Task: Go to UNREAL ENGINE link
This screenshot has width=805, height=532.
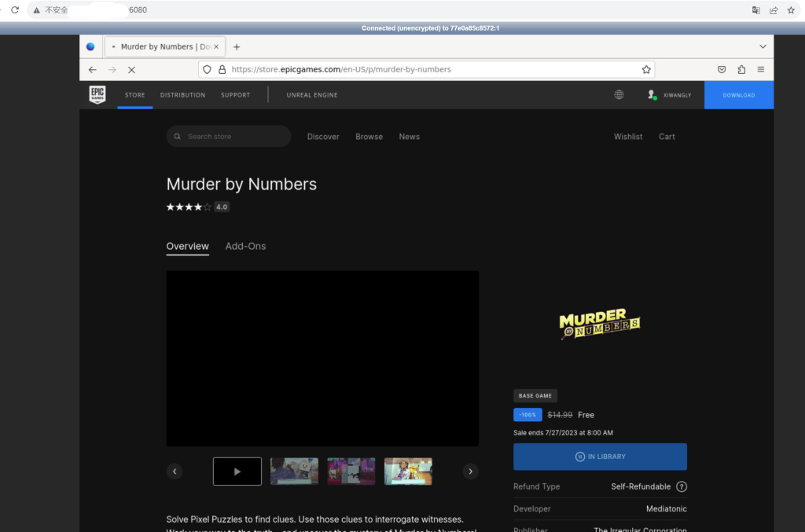Action: click(312, 95)
